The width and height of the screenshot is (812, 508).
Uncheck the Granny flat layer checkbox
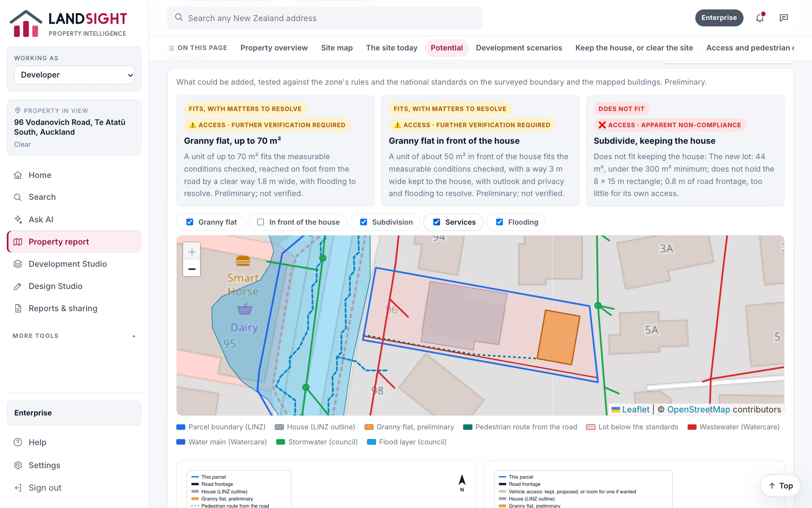[190, 222]
